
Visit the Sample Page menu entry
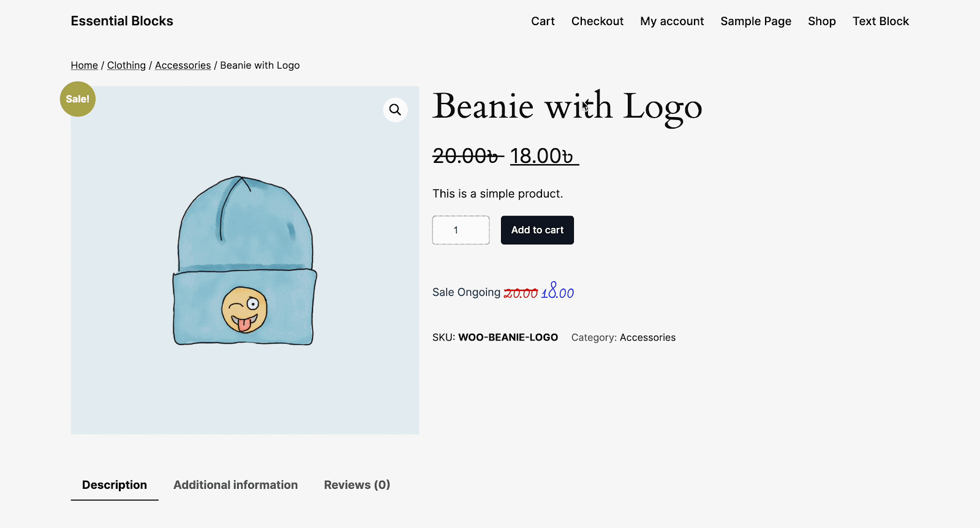[x=755, y=21]
